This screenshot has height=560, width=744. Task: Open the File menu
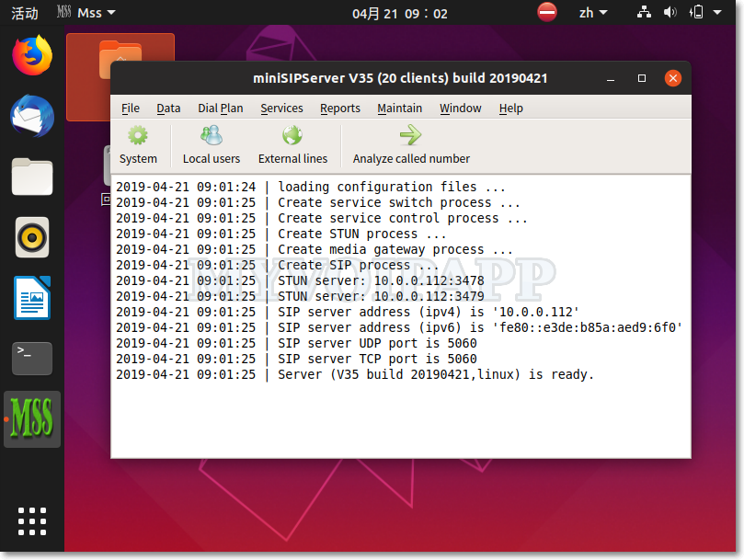[x=130, y=109]
